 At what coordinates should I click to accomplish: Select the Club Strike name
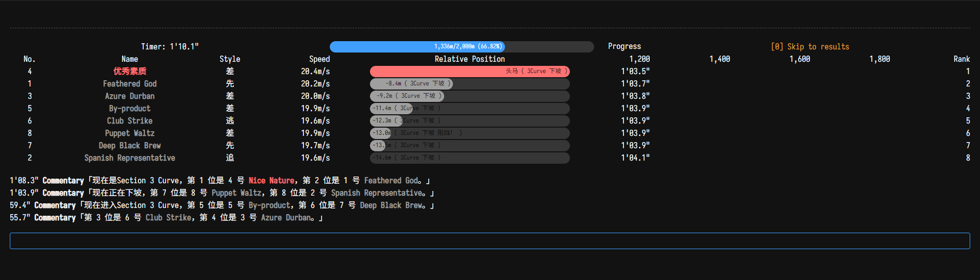point(130,121)
